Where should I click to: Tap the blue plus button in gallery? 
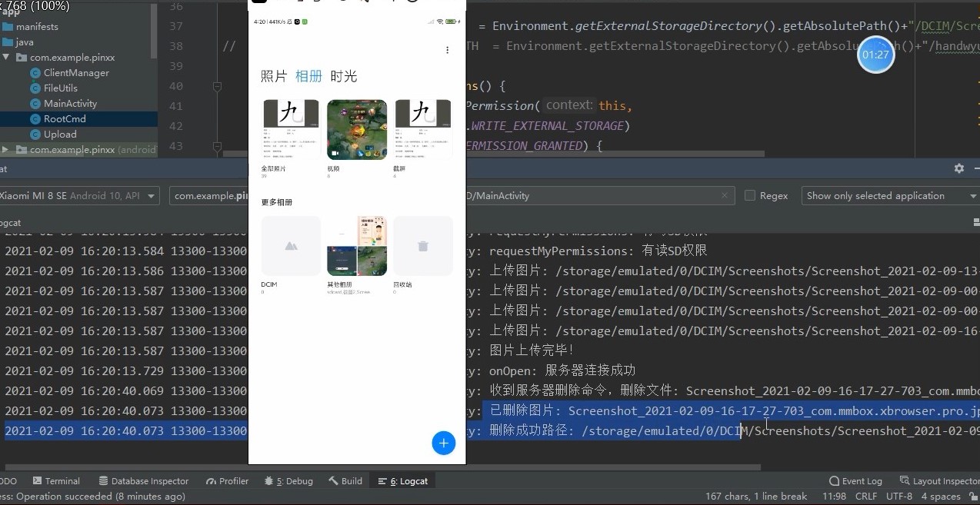pos(443,443)
